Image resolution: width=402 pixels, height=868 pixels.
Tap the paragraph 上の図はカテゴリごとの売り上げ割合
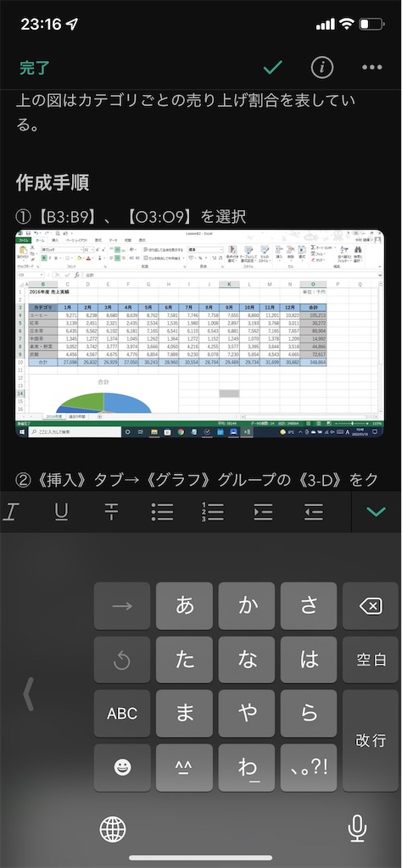coord(186,114)
